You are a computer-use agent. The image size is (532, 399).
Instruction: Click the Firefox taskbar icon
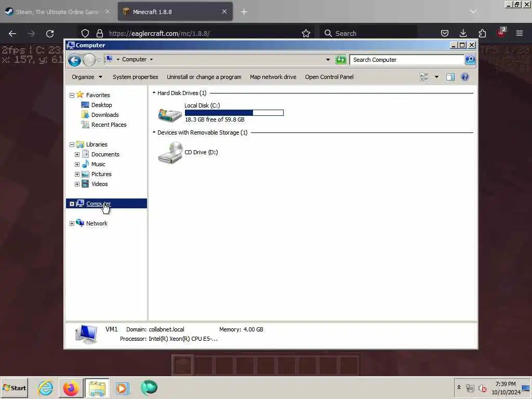71,388
